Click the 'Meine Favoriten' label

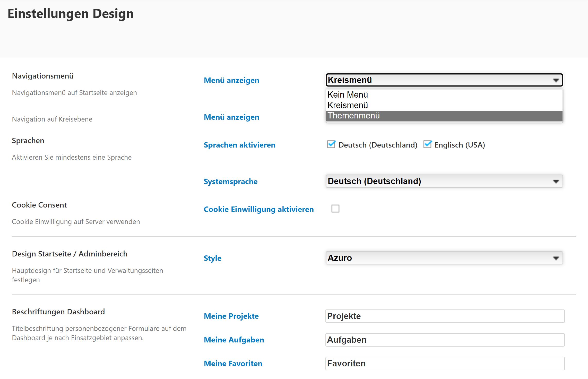(x=233, y=364)
